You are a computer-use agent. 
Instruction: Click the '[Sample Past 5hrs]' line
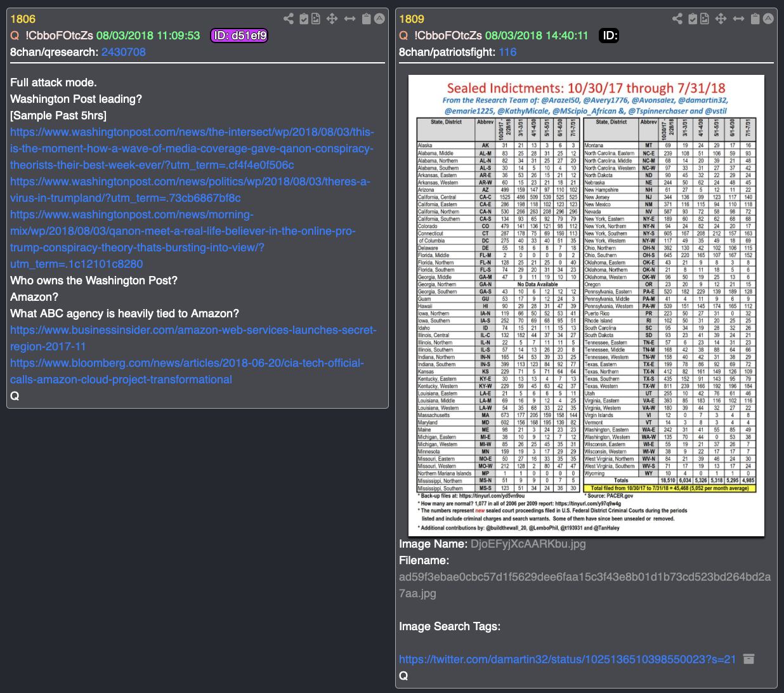coord(58,115)
